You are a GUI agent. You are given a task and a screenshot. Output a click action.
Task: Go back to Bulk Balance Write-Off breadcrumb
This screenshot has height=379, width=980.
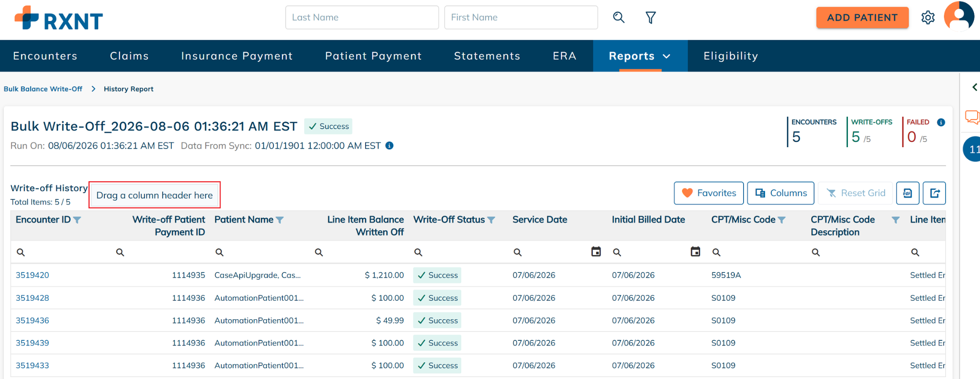tap(43, 89)
